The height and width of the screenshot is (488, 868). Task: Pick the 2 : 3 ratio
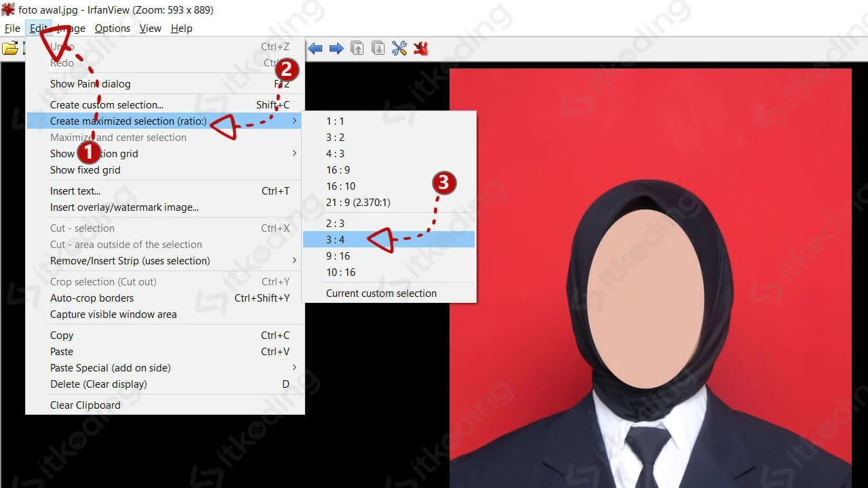coord(389,224)
